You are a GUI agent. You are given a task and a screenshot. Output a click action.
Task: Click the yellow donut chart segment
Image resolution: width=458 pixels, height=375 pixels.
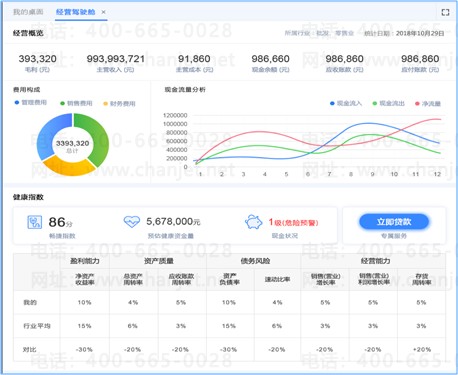(x=69, y=167)
